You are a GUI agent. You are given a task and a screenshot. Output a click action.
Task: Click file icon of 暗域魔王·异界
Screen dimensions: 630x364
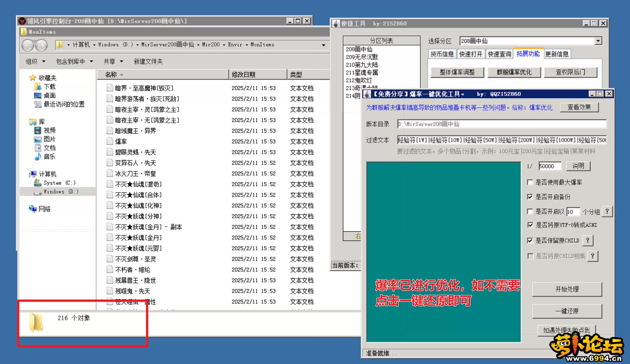(110, 131)
